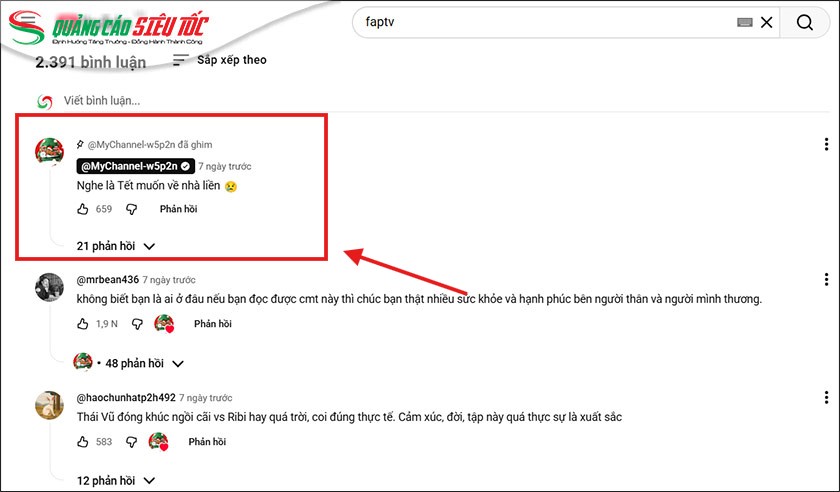
Task: Expand 21 phản hồi replies
Action: [116, 245]
